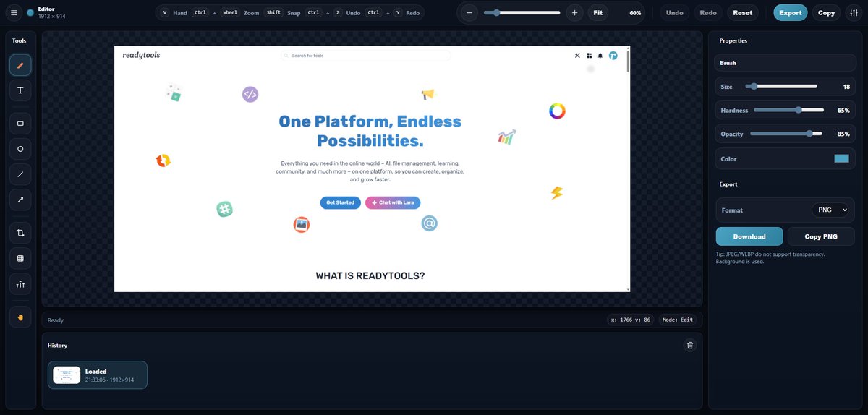Select the Loaded history thumbnail entry
The width and height of the screenshot is (868, 415).
click(98, 375)
